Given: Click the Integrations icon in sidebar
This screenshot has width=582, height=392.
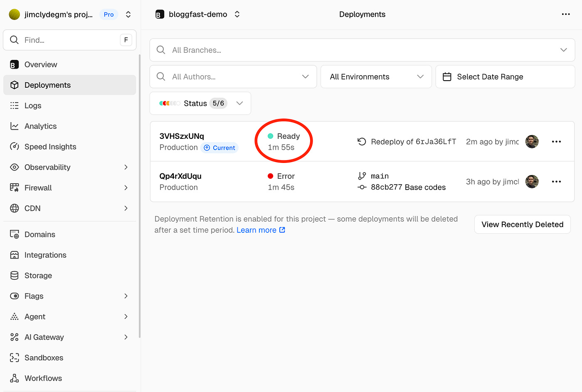Looking at the screenshot, I should (x=15, y=255).
